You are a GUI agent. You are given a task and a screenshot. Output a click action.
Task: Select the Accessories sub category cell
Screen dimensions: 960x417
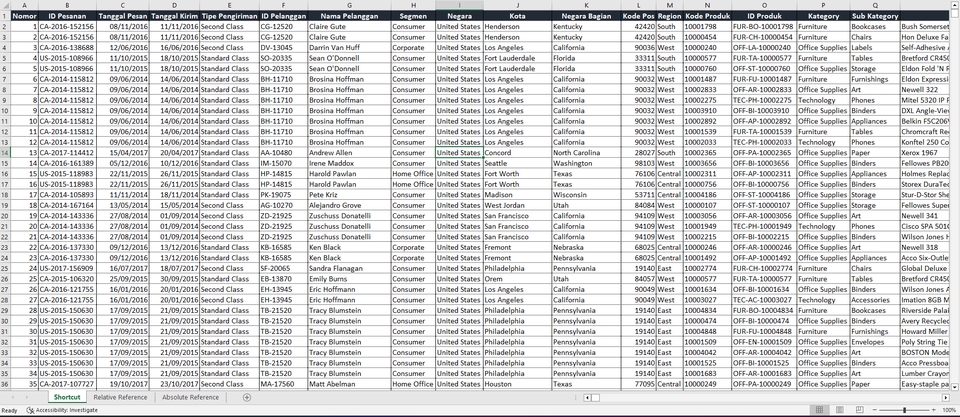pyautogui.click(x=875, y=300)
